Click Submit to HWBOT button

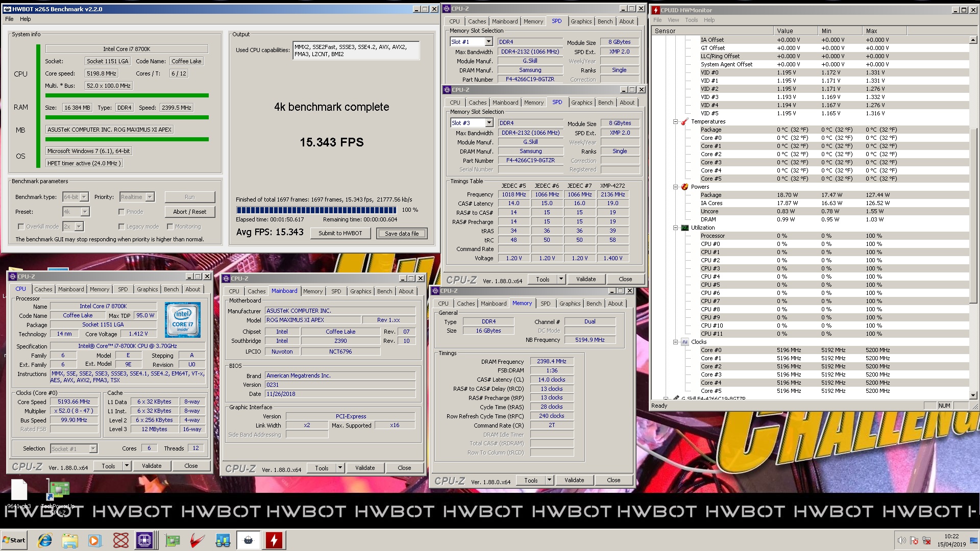tap(340, 233)
